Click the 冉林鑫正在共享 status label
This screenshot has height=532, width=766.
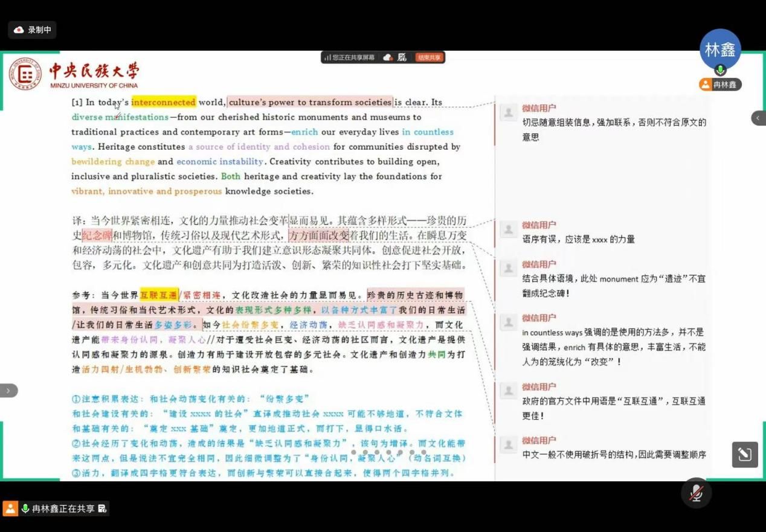[63, 508]
